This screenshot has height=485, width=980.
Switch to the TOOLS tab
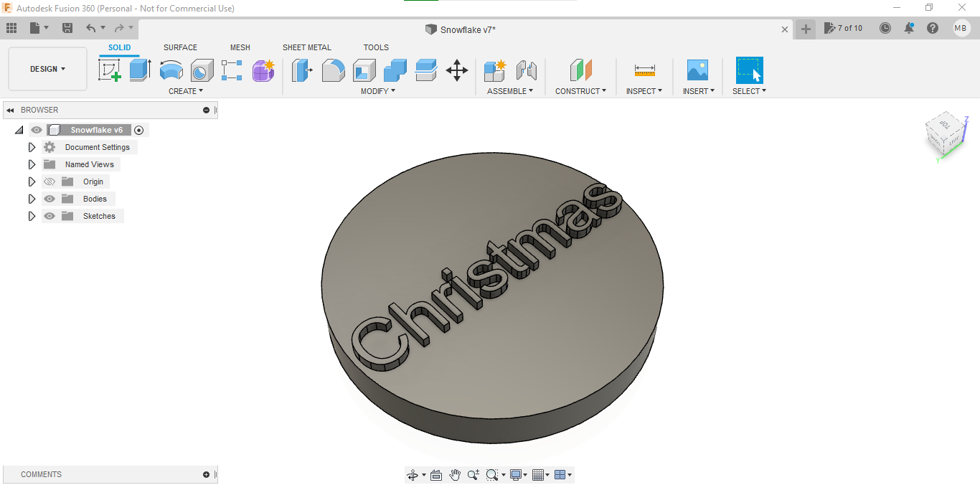(x=376, y=47)
